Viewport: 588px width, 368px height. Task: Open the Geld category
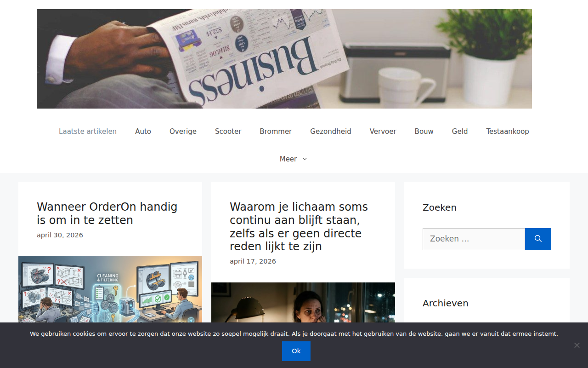click(460, 132)
